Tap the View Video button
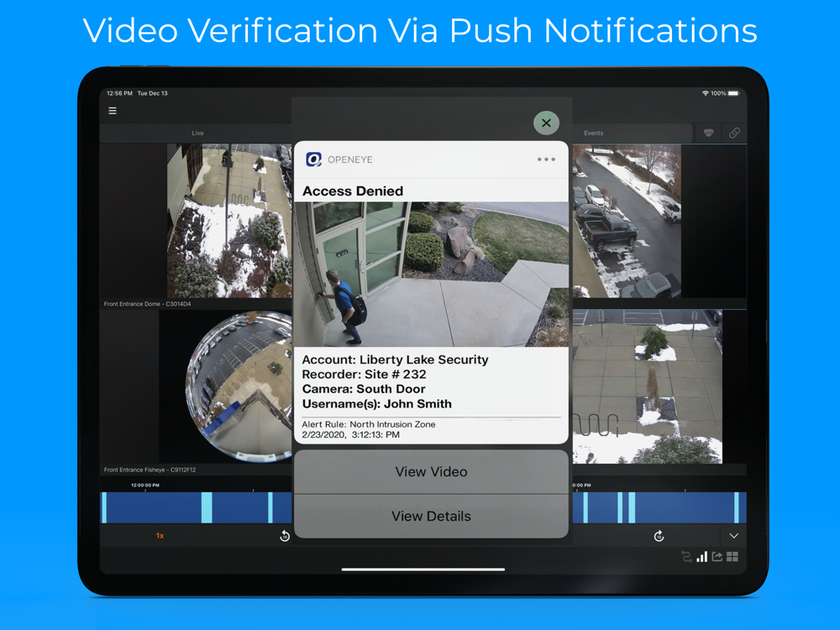 pos(431,471)
